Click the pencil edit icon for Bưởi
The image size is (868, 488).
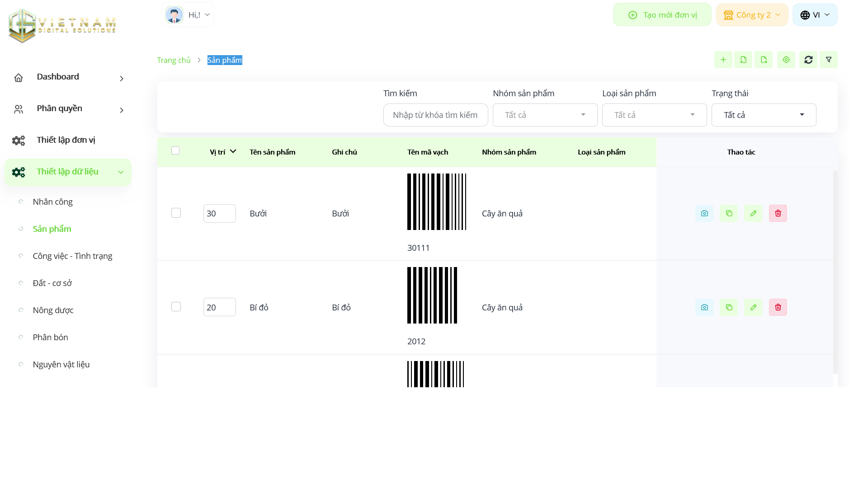pos(753,213)
